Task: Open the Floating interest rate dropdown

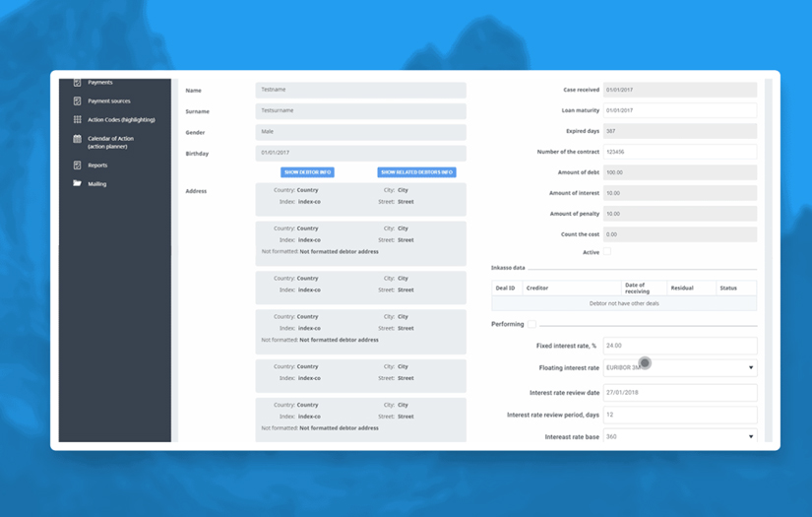Action: [x=680, y=367]
